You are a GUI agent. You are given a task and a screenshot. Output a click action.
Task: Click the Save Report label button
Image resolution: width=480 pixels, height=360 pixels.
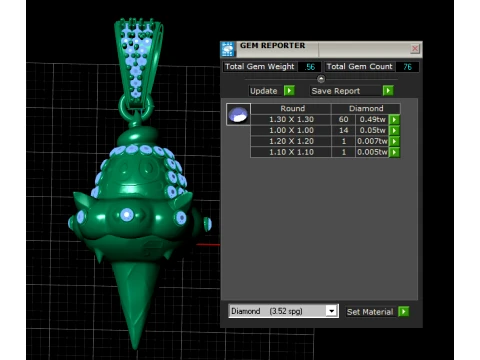click(x=345, y=91)
